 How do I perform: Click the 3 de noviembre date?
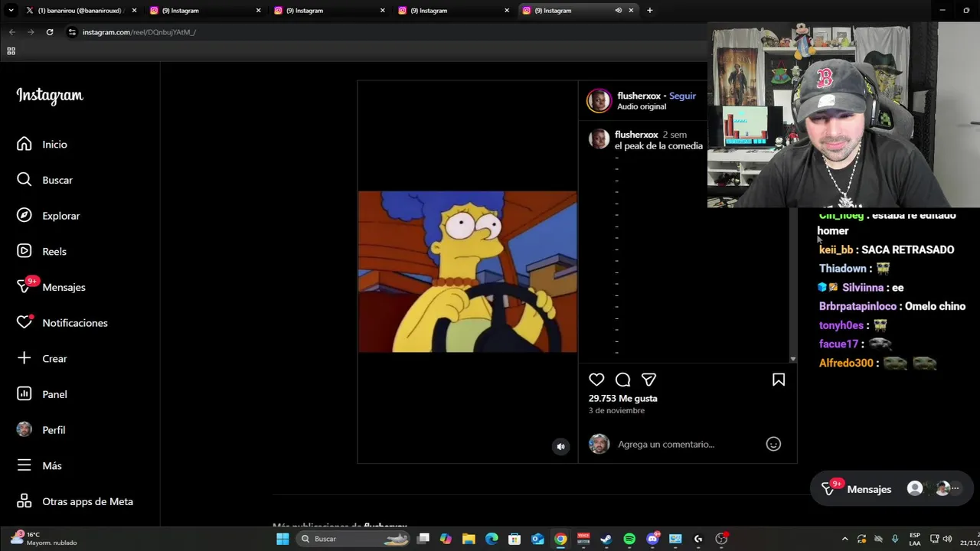[x=616, y=410]
